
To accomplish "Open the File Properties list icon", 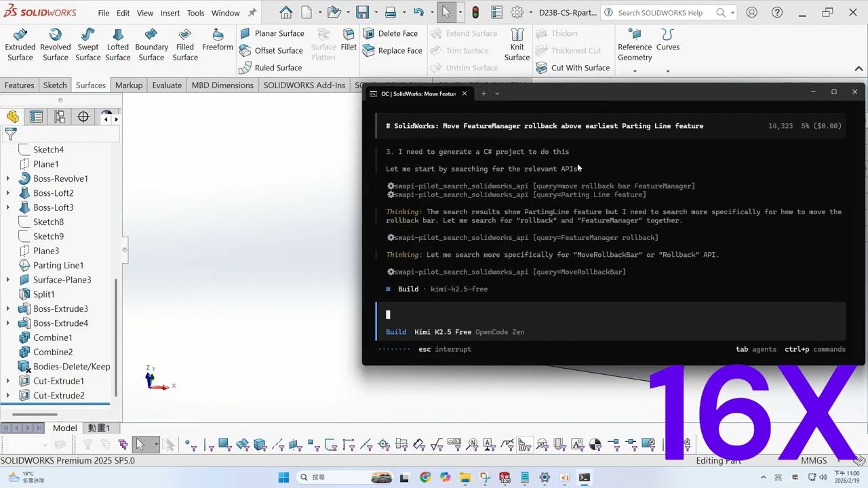I will point(496,12).
